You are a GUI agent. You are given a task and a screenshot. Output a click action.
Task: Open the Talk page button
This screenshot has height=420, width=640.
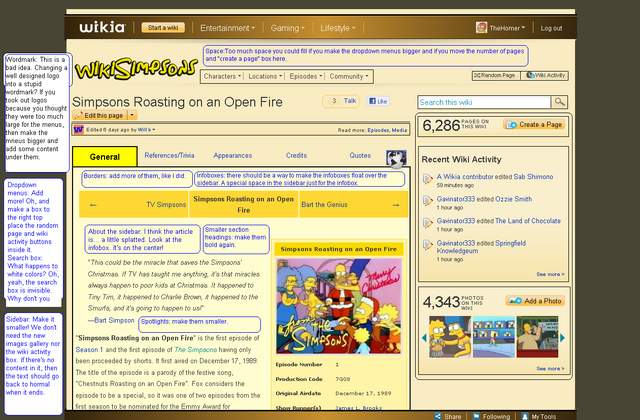(341, 101)
